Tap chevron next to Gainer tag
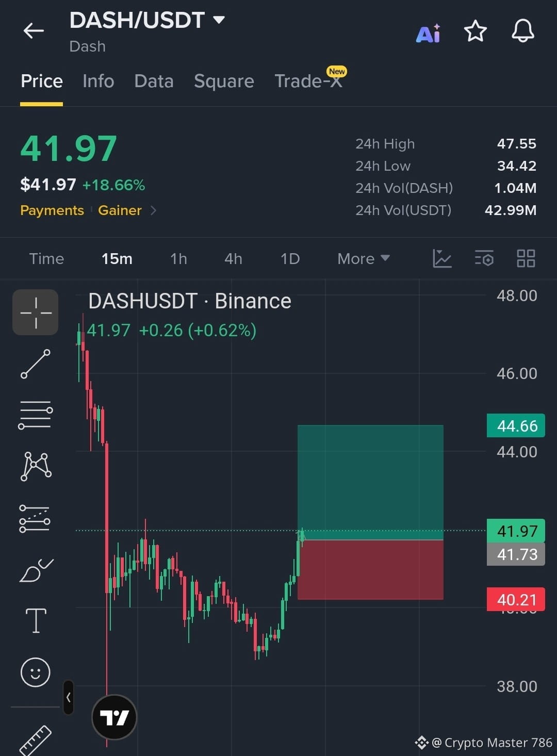The width and height of the screenshot is (557, 756). point(153,210)
